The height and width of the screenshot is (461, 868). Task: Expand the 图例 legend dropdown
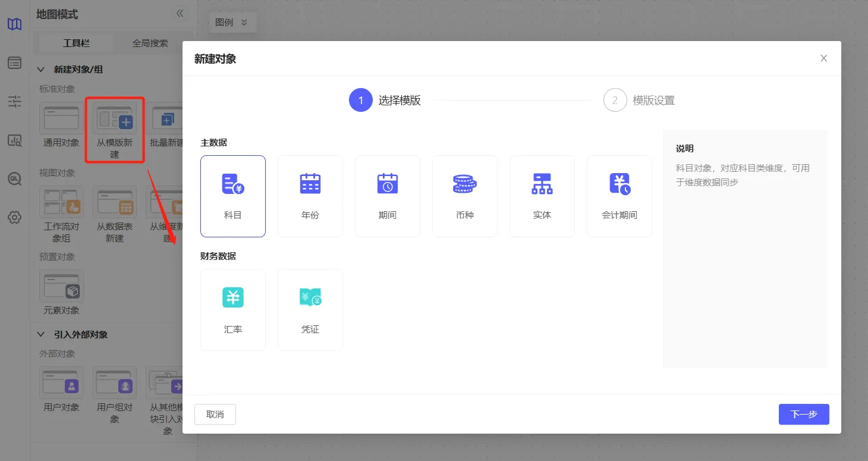click(x=231, y=23)
